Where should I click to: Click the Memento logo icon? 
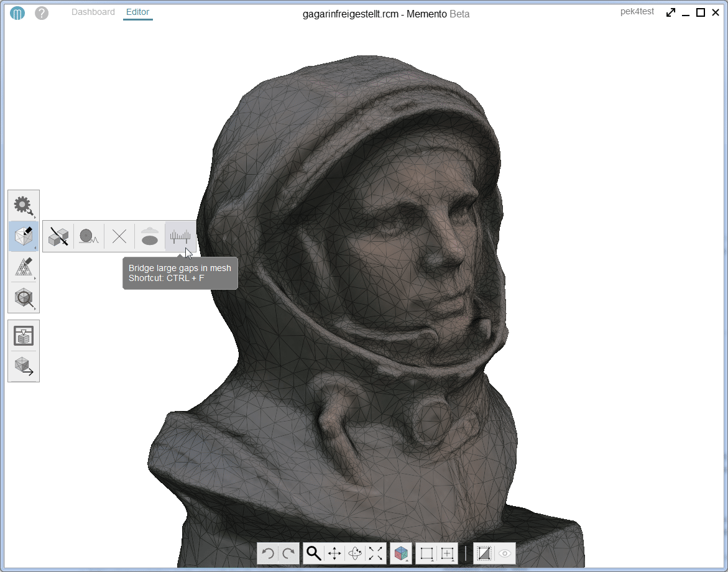(17, 14)
